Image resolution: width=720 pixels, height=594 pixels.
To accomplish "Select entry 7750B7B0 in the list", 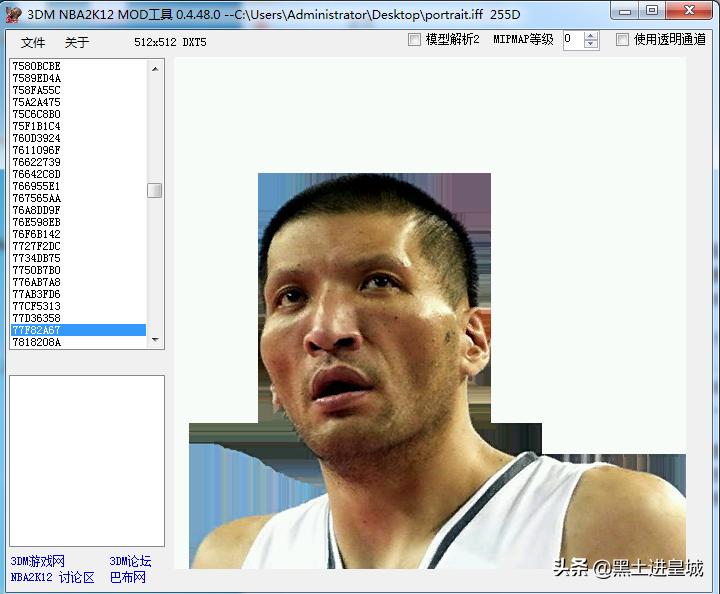I will point(78,270).
